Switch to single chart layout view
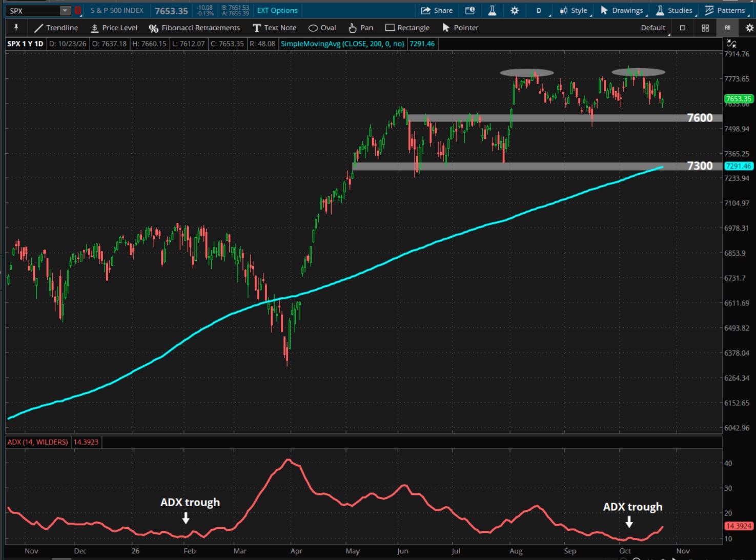This screenshot has width=756, height=560. click(x=683, y=28)
